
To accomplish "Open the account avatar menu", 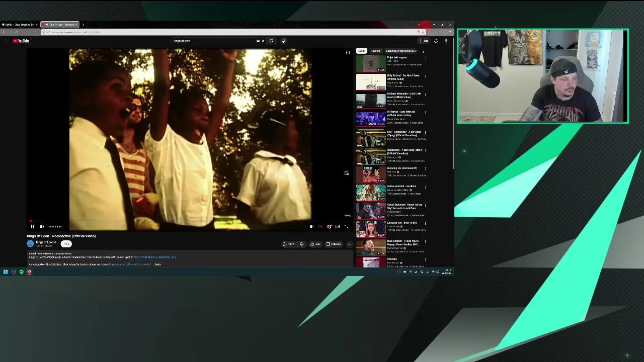I will pos(446,41).
